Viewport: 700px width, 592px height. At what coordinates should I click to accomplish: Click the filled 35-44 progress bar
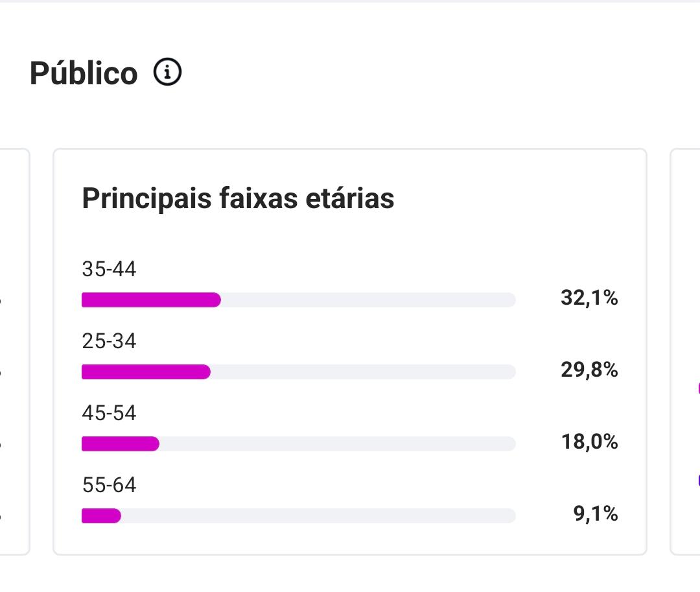pyautogui.click(x=151, y=300)
